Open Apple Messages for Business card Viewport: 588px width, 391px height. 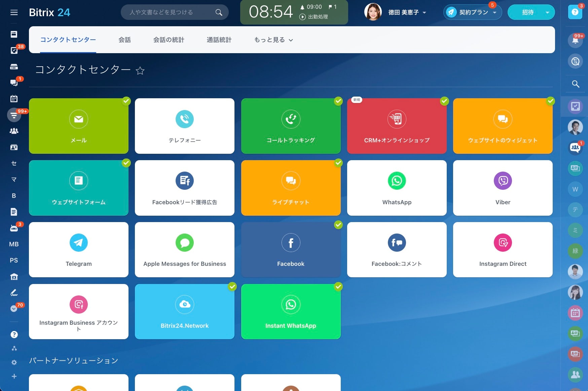pyautogui.click(x=185, y=250)
